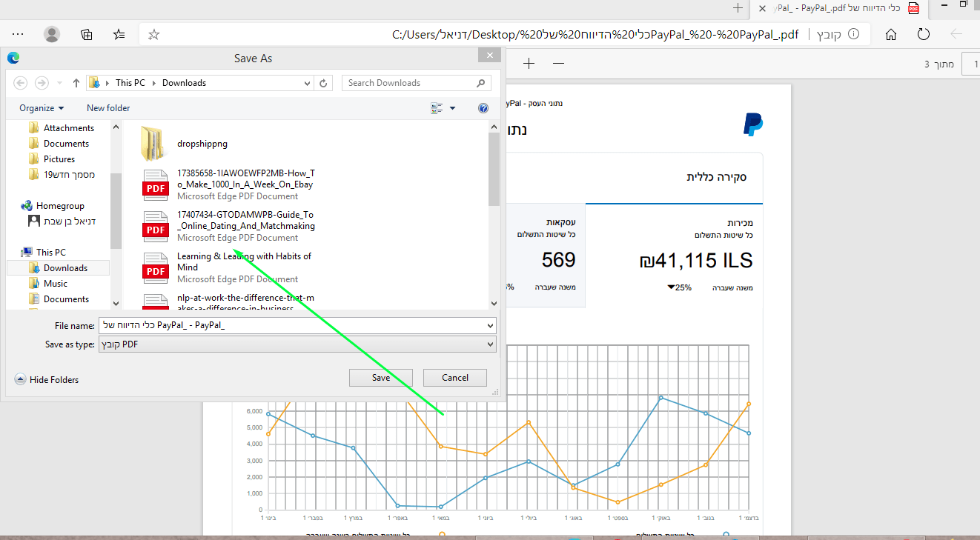Zoom in on the PDF document

point(529,64)
